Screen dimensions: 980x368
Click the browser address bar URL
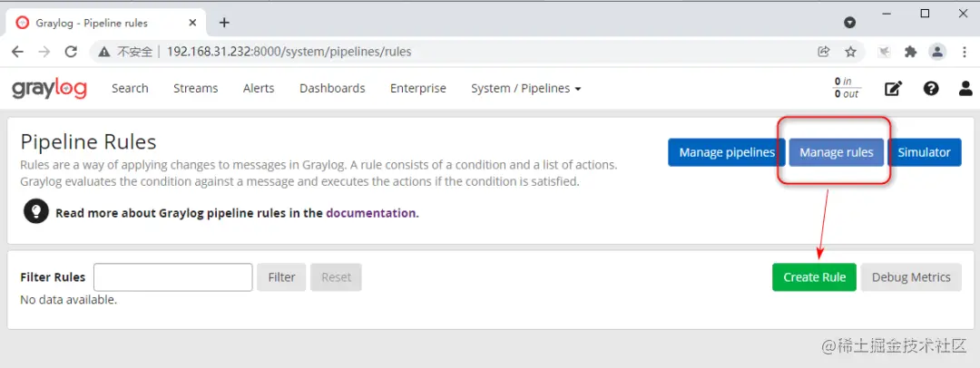tap(289, 52)
